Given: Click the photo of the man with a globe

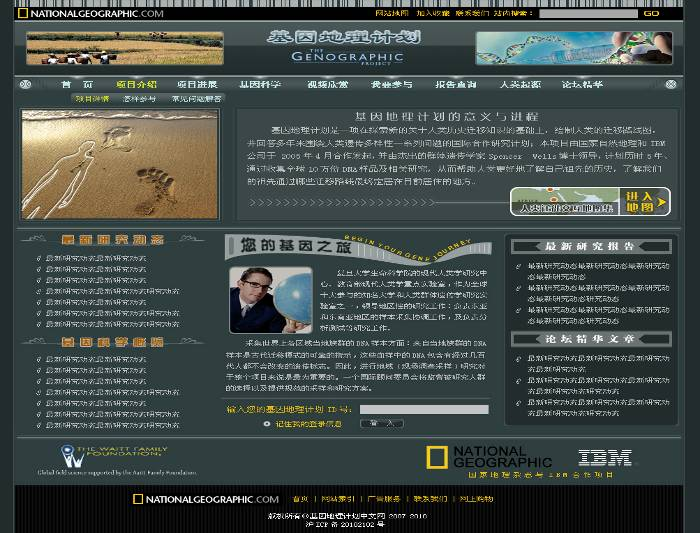Looking at the screenshot, I should 271,300.
